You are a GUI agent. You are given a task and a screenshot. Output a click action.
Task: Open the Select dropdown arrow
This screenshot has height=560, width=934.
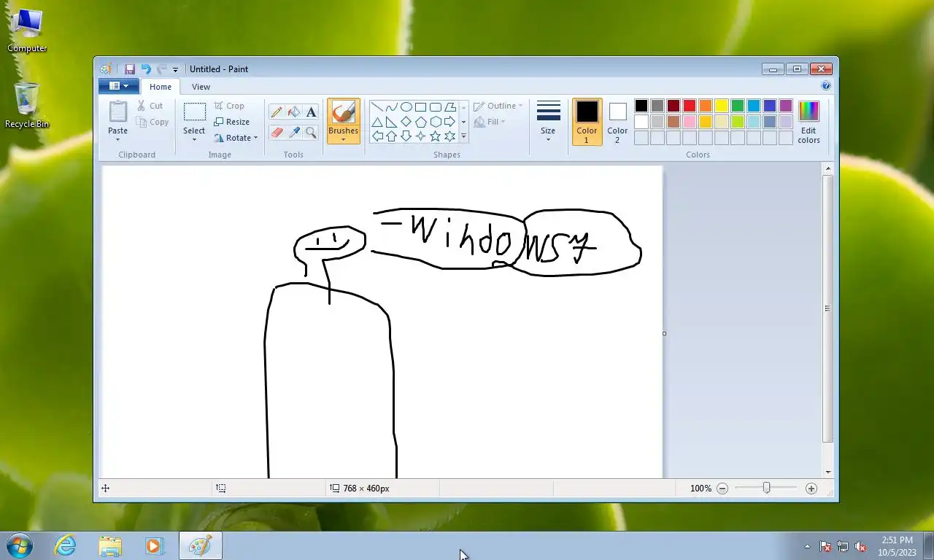tap(194, 139)
